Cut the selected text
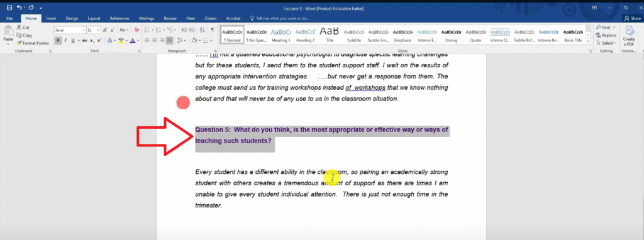644x240 pixels. 23,28
